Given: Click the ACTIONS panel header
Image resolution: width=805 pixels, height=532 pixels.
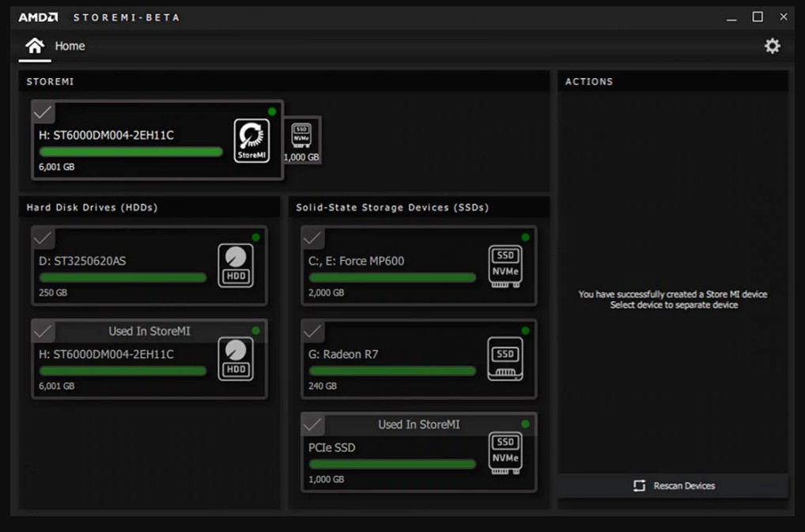Looking at the screenshot, I should pyautogui.click(x=589, y=81).
